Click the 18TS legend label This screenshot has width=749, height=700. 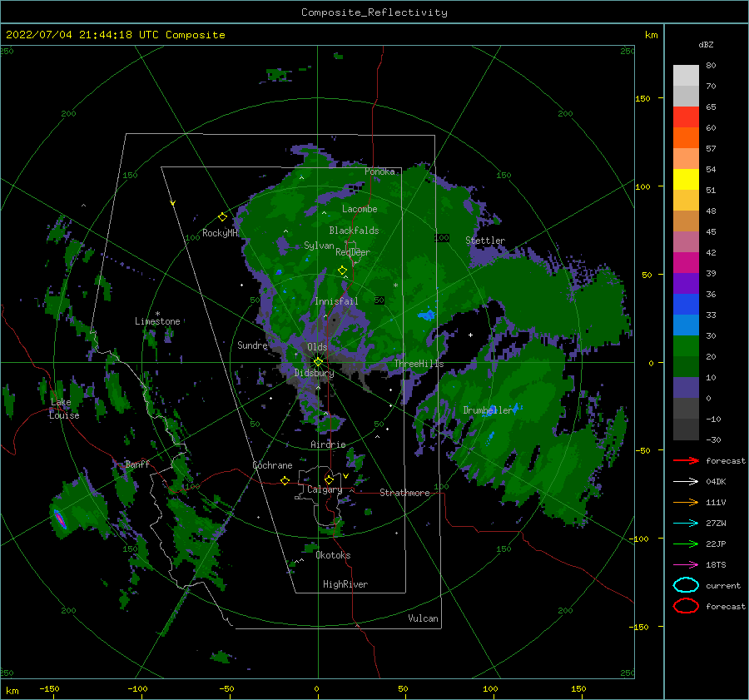716,565
